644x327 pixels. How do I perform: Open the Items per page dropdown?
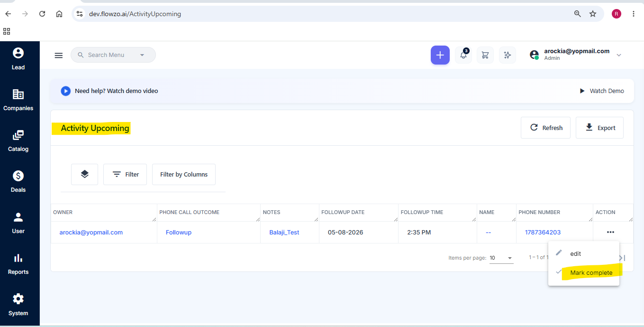coord(501,258)
